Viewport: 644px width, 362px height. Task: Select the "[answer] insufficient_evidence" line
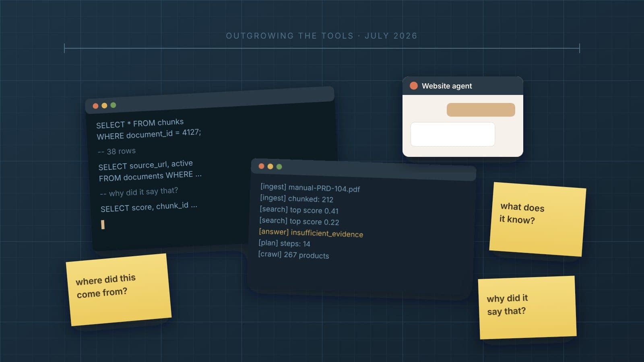(x=311, y=233)
